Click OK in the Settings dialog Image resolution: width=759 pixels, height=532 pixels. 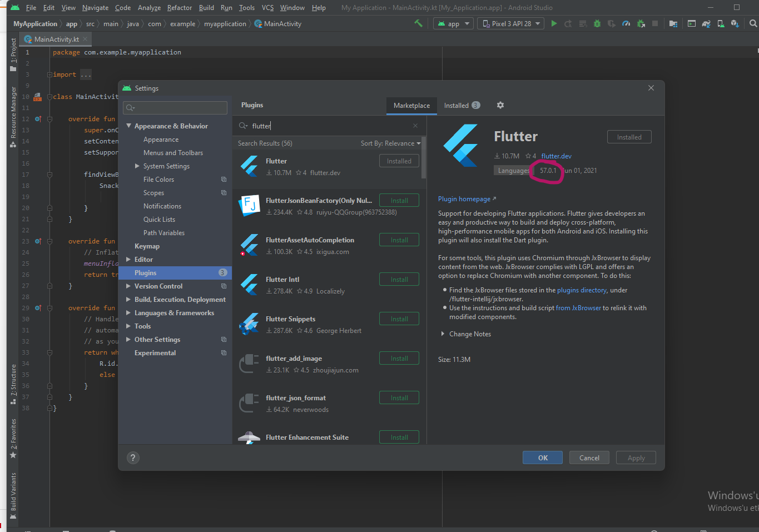pos(543,458)
